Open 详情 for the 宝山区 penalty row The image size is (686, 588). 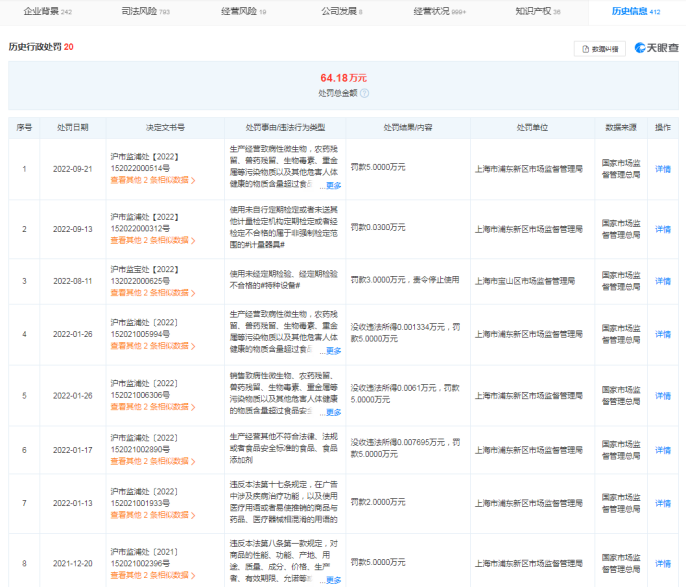point(662,281)
